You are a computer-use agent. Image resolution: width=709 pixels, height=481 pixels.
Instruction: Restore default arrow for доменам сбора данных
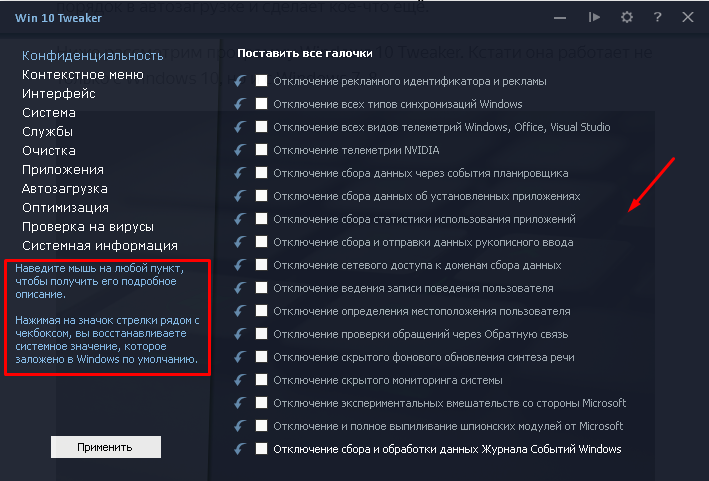click(241, 265)
